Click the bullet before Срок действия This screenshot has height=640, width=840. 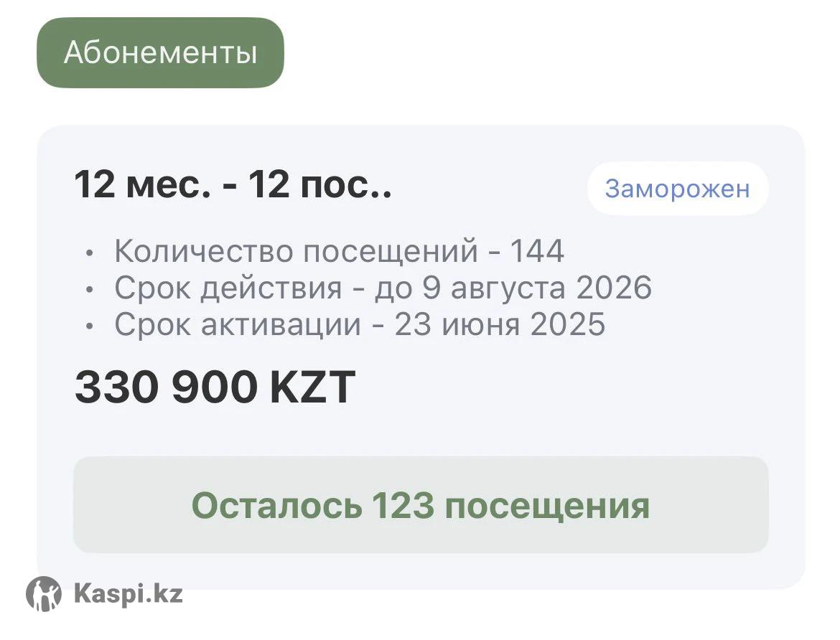tap(88, 289)
